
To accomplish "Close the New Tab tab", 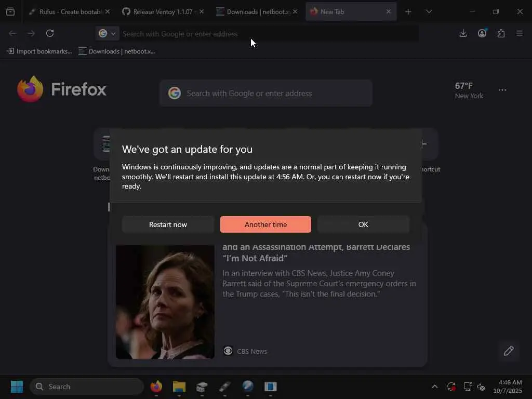I will [389, 11].
